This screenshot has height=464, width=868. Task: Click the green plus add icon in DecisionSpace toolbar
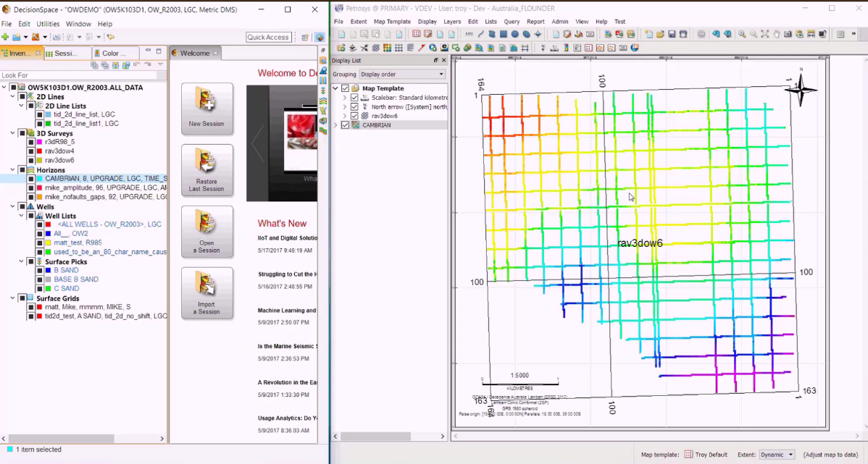[5, 37]
